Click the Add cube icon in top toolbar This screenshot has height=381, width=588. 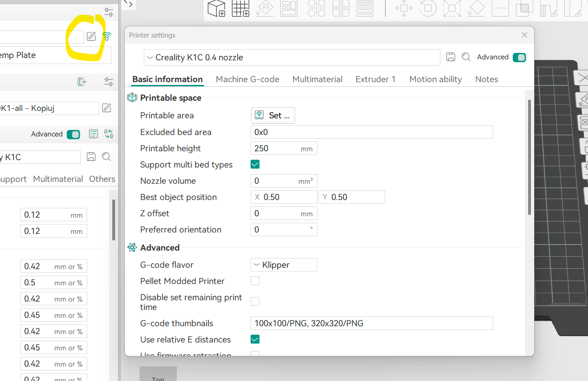pyautogui.click(x=216, y=8)
